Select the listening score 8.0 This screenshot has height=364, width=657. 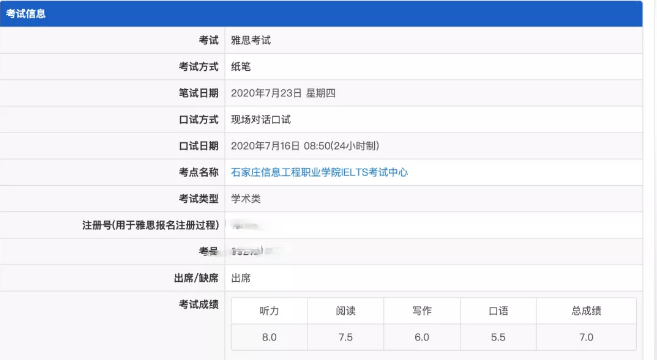pyautogui.click(x=269, y=337)
